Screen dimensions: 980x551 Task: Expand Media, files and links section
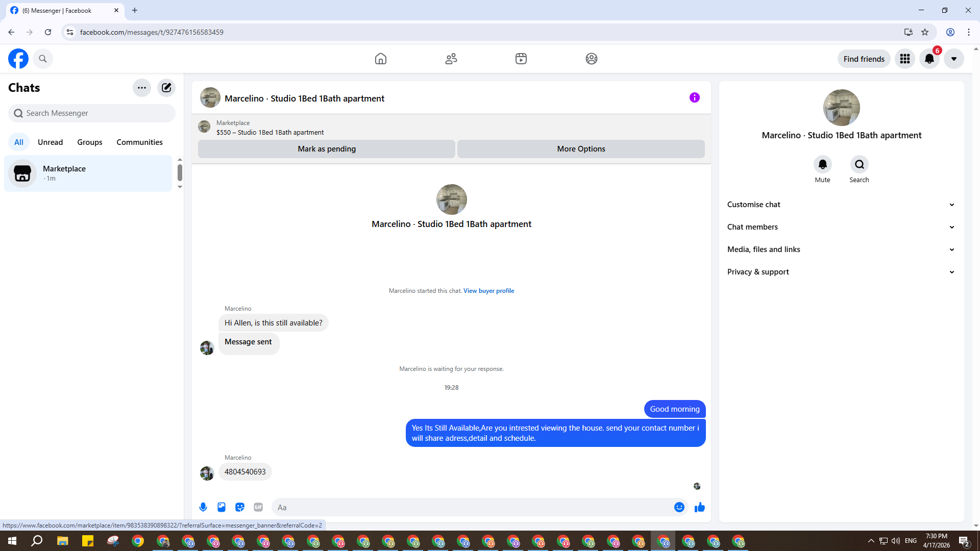click(x=841, y=249)
